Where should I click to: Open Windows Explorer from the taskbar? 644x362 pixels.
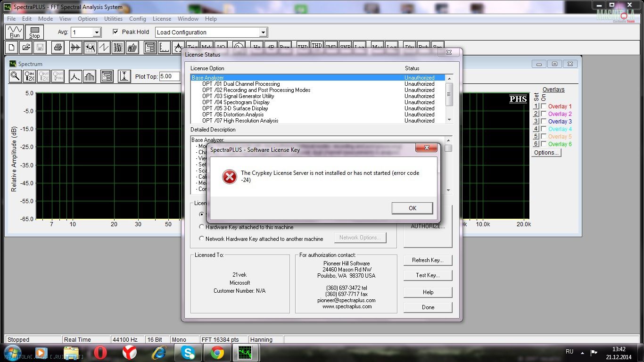point(71,352)
